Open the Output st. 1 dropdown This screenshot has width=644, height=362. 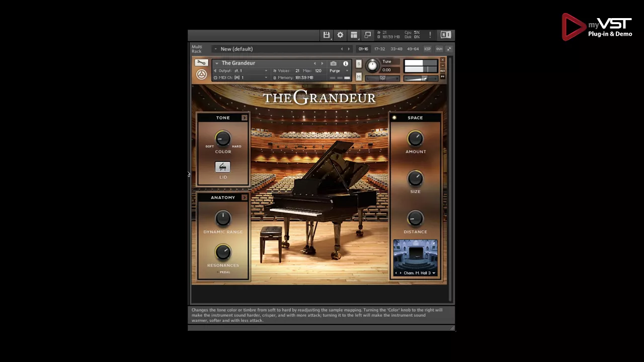pyautogui.click(x=241, y=71)
